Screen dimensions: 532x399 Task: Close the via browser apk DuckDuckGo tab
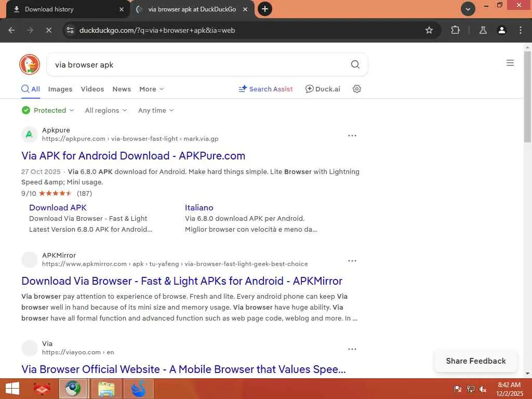pos(245,9)
